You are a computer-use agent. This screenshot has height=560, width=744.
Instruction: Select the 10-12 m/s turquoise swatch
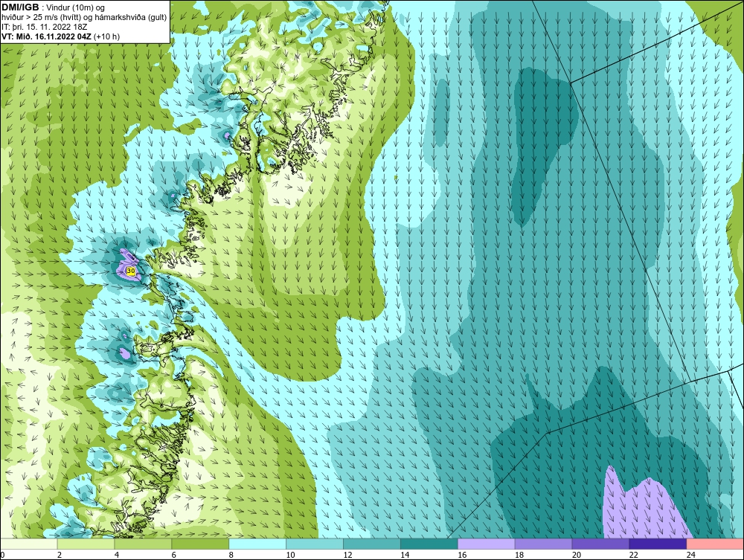tap(315, 544)
